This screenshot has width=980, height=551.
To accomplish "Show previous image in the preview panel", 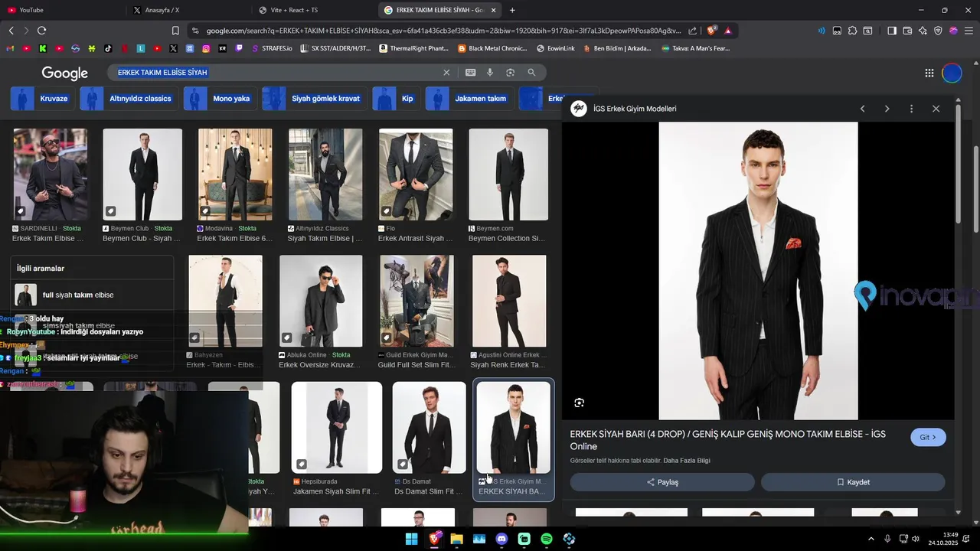I will (862, 109).
